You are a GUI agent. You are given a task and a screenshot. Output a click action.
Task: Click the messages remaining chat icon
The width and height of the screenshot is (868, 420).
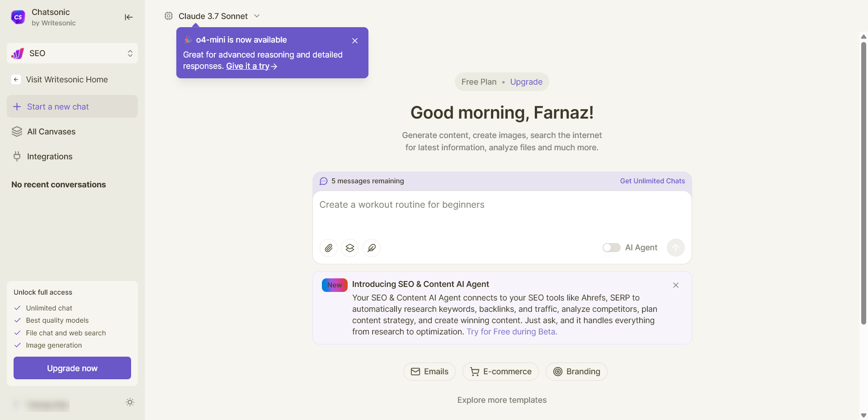point(324,181)
